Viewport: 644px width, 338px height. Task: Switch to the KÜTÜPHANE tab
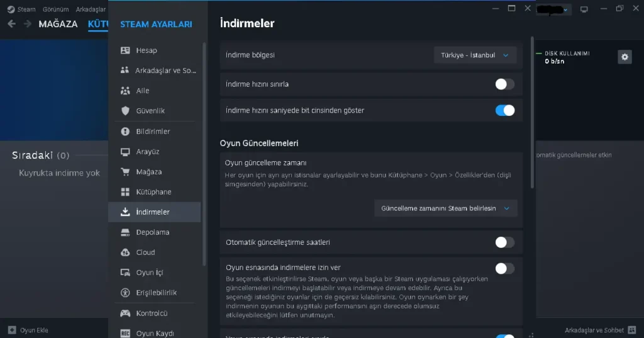coord(97,24)
